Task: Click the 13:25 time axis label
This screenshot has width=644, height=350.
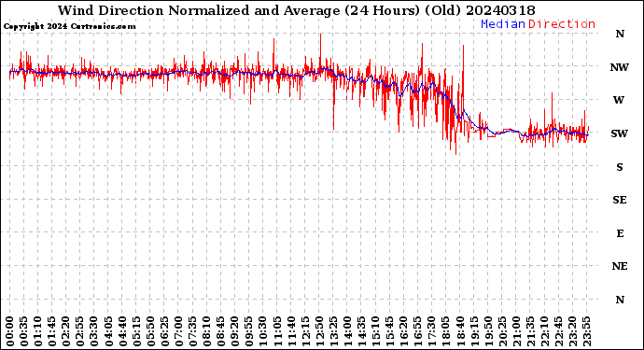Action: pyautogui.click(x=333, y=331)
